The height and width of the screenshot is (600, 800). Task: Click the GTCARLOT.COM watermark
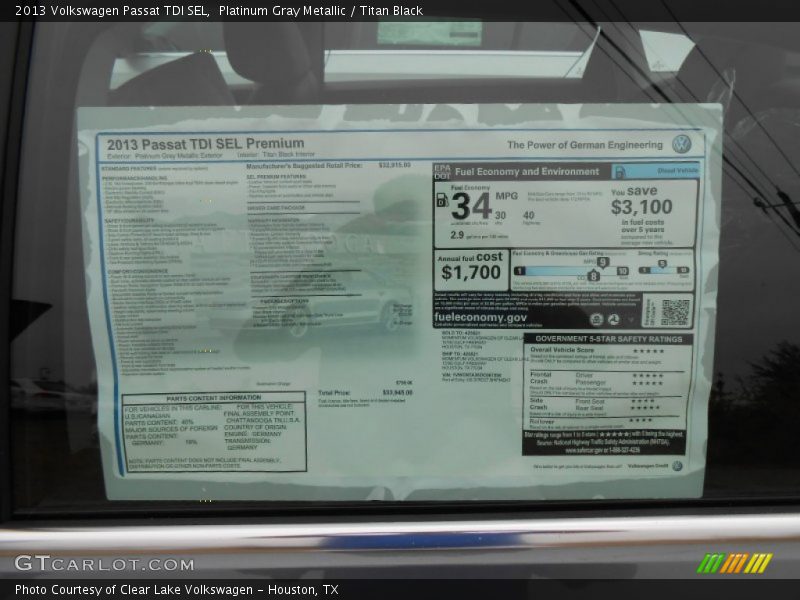pyautogui.click(x=104, y=564)
